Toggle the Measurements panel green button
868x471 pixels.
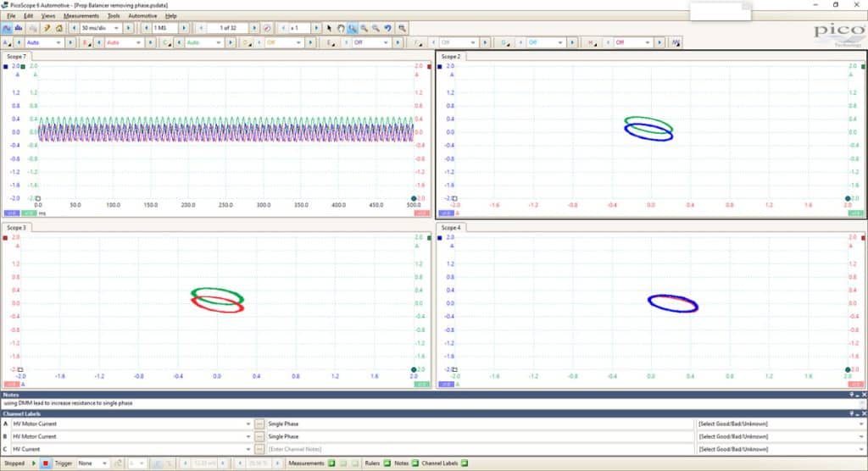pos(331,463)
